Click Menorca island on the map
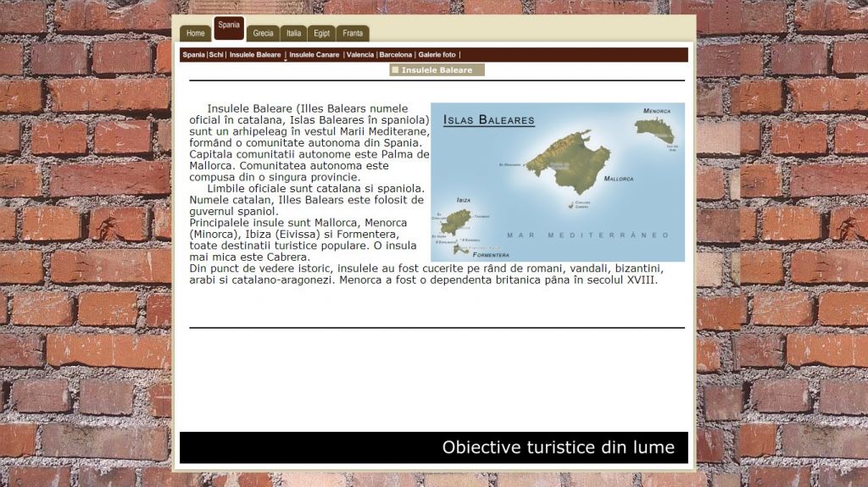 pos(655,130)
